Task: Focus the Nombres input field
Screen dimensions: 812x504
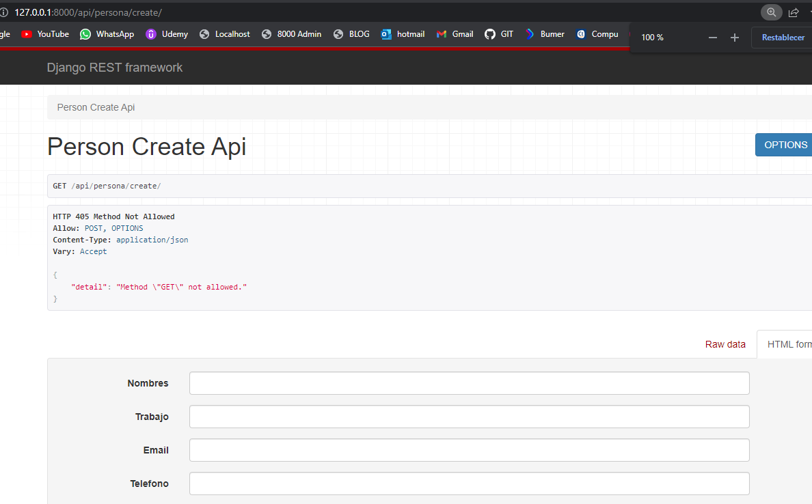Action: pyautogui.click(x=469, y=383)
